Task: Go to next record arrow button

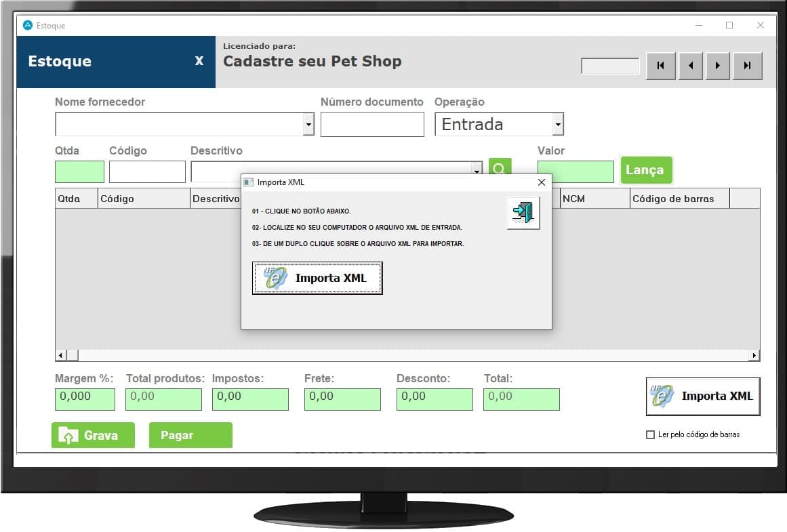Action: (x=718, y=66)
